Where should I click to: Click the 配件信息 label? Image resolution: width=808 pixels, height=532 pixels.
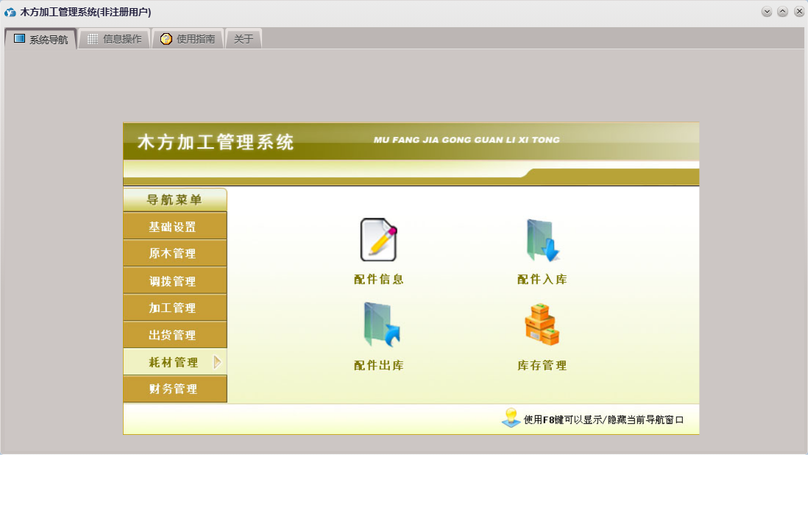pos(379,280)
